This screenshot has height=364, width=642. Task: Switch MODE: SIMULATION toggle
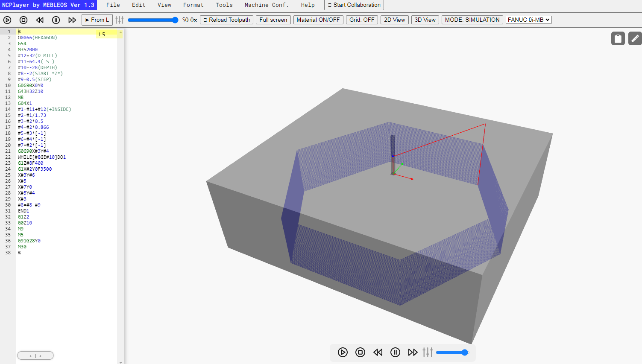pyautogui.click(x=472, y=20)
